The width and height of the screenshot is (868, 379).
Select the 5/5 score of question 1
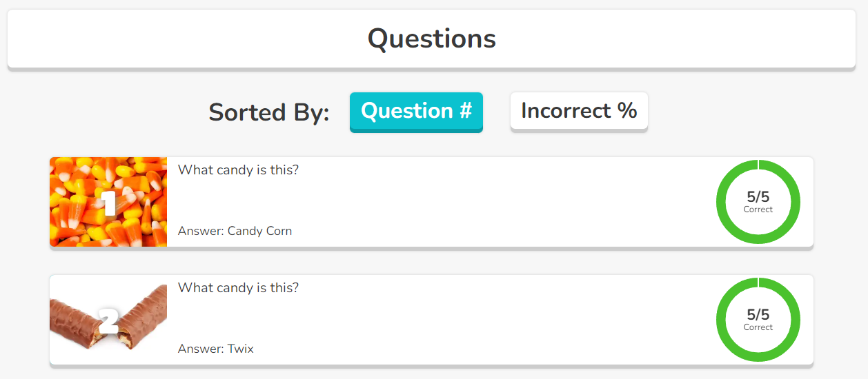tap(758, 197)
